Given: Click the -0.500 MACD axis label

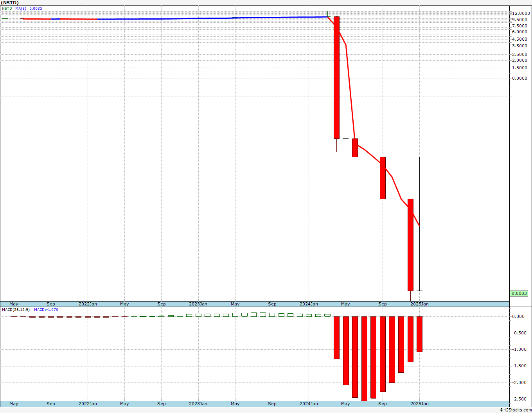Looking at the screenshot, I should click(519, 333).
